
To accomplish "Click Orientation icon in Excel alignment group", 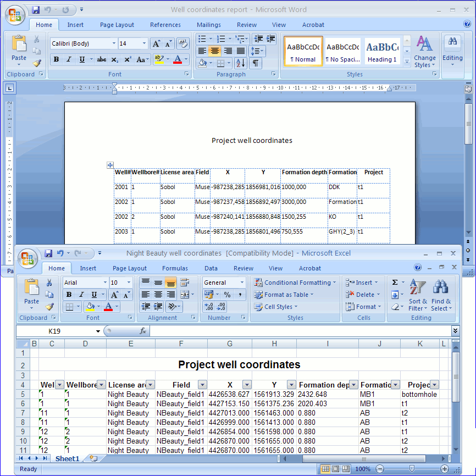I will (x=172, y=307).
